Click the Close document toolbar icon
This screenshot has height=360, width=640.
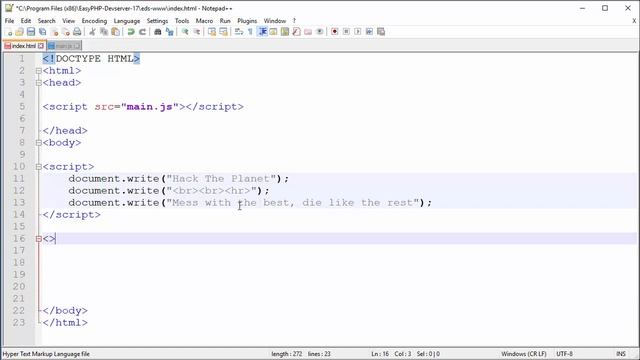(x=54, y=32)
